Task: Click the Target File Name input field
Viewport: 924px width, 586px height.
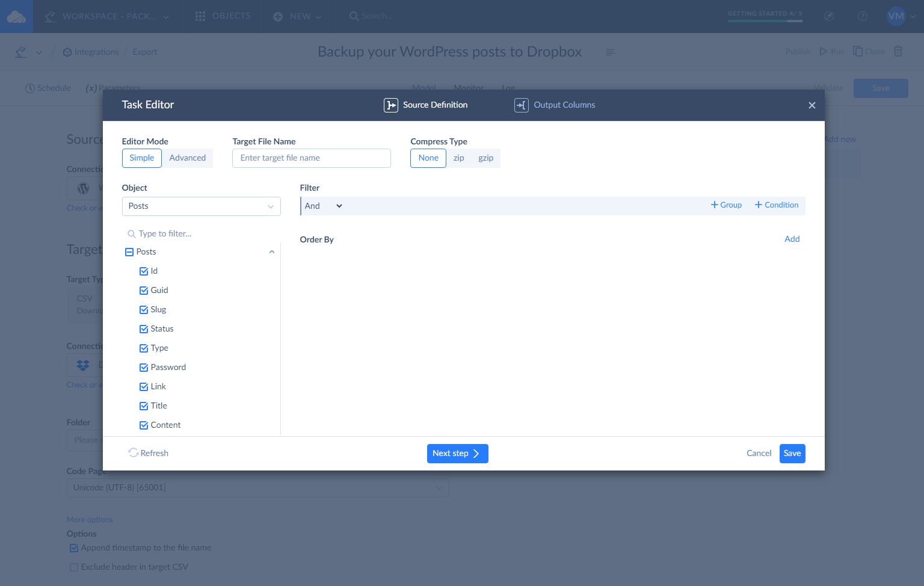Action: (311, 158)
